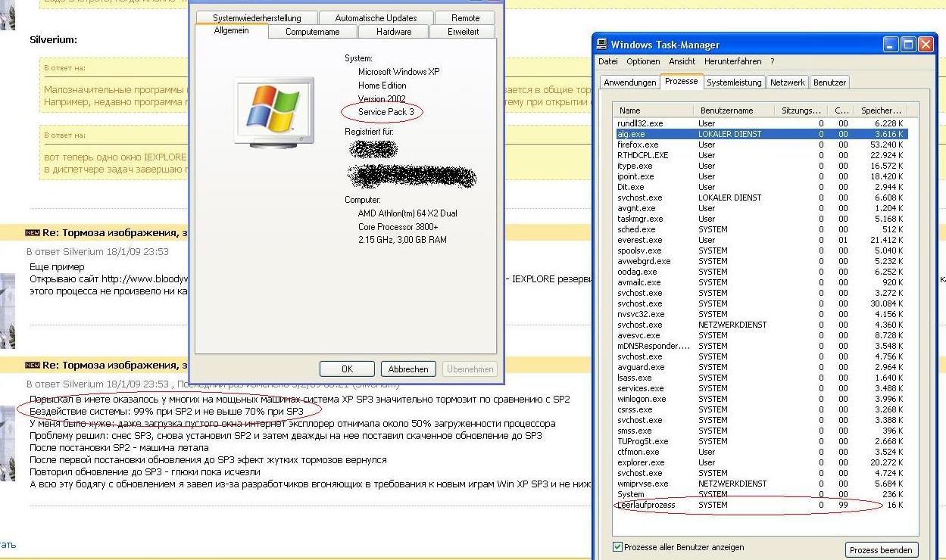Select the winlogon.exe process
The image size is (946, 560).
tap(760, 399)
